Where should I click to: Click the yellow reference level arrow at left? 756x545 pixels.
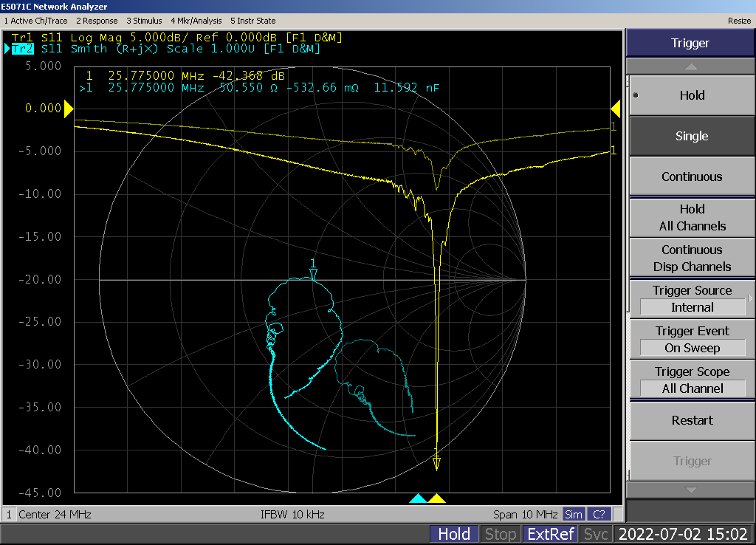(x=69, y=109)
